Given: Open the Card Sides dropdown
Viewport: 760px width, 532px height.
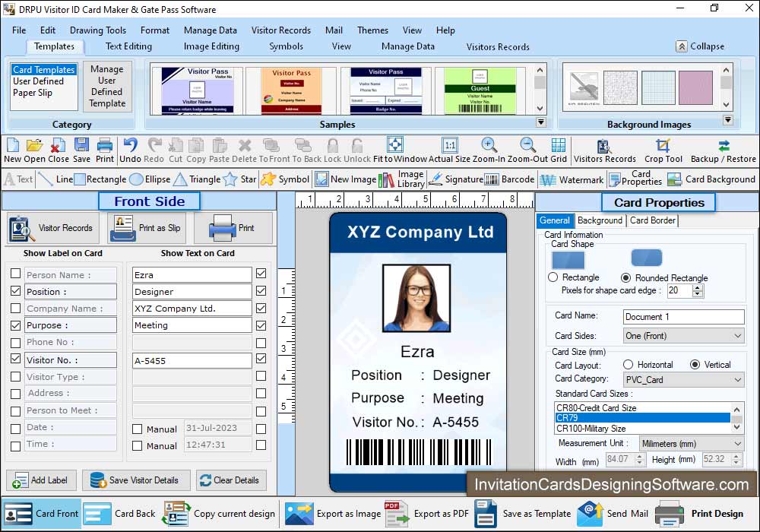Looking at the screenshot, I should click(x=683, y=336).
